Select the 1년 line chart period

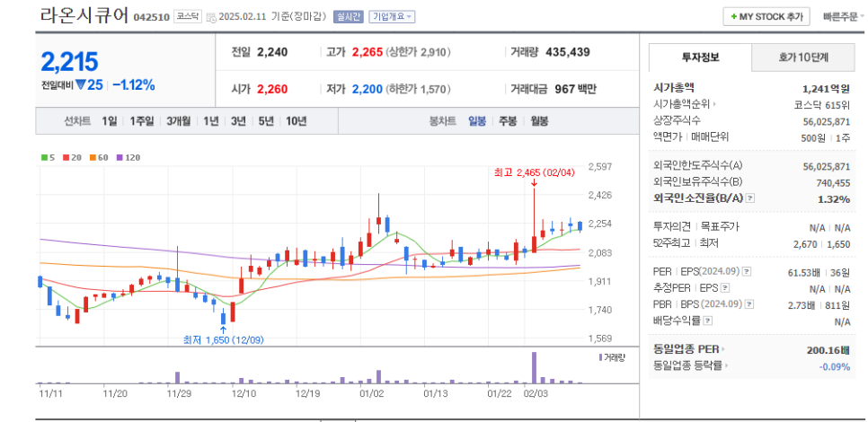click(x=211, y=121)
